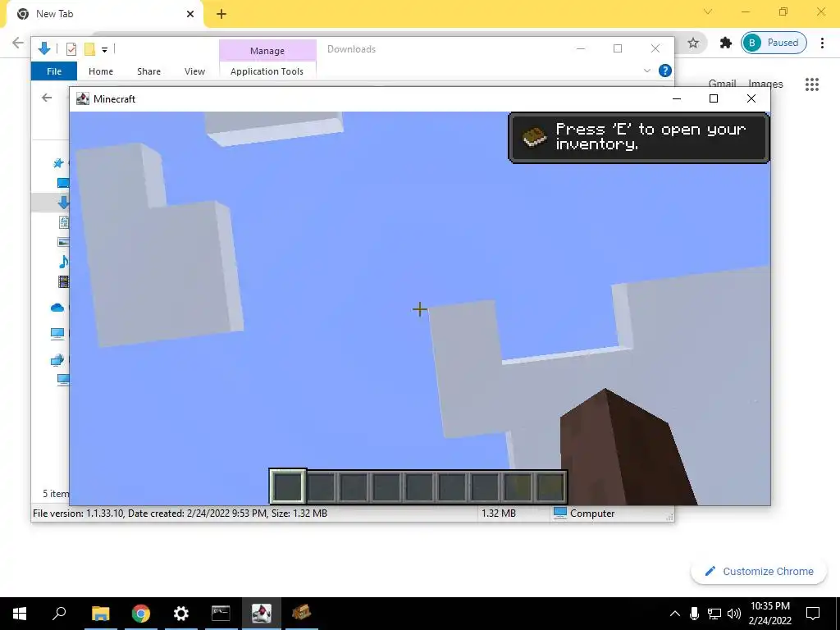Expand the Explorer ribbon with chevron
Viewport: 840px width, 630px height.
(x=646, y=71)
